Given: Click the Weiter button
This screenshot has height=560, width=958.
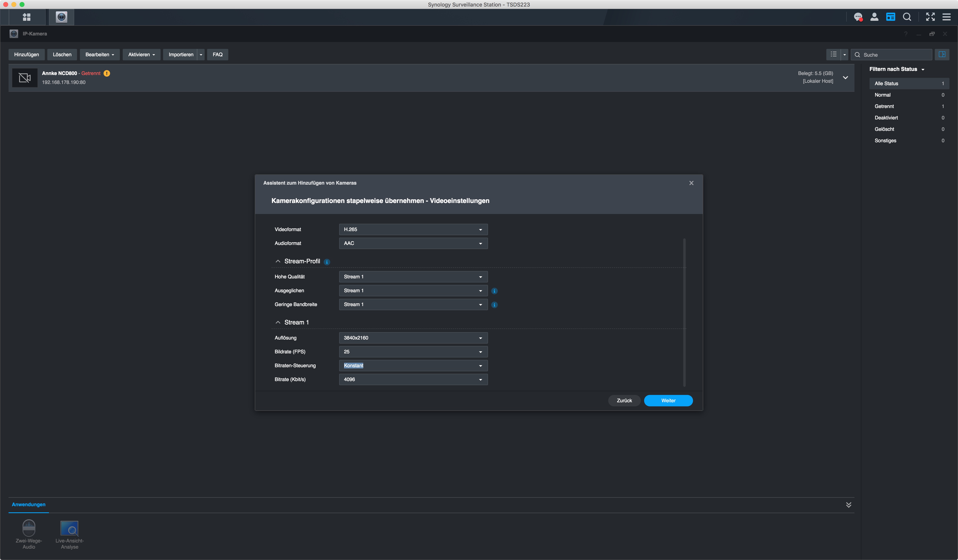Looking at the screenshot, I should pos(668,401).
